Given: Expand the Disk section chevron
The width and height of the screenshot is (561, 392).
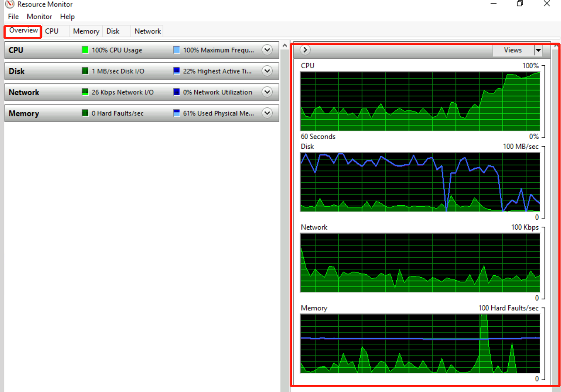Looking at the screenshot, I should [x=267, y=71].
